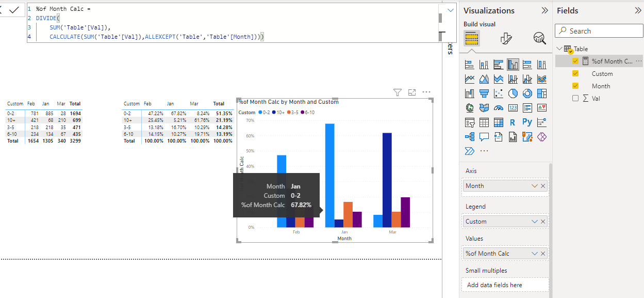Open the Format visual paintbrush tab
The image size is (644, 298).
pos(506,38)
